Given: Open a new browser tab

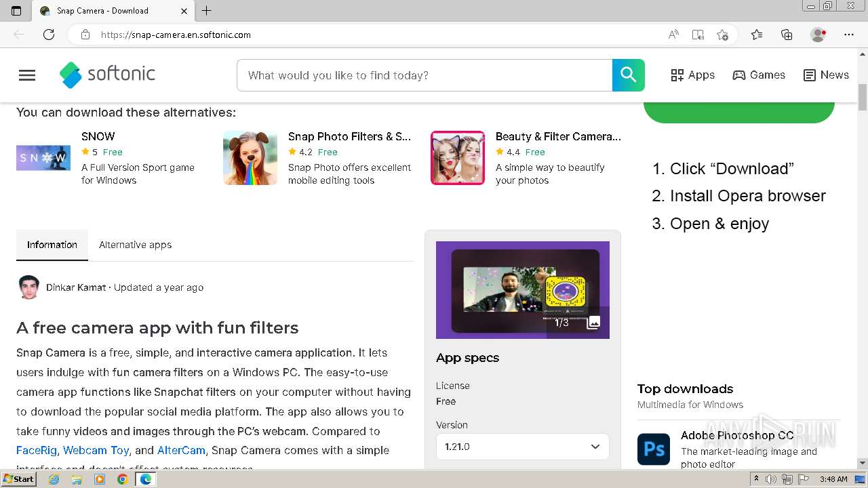Looking at the screenshot, I should (207, 11).
